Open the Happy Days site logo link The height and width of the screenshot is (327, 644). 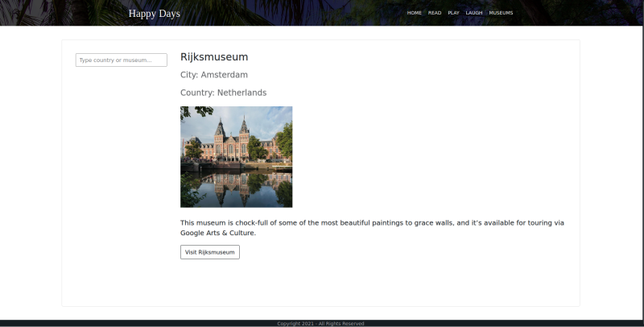154,14
